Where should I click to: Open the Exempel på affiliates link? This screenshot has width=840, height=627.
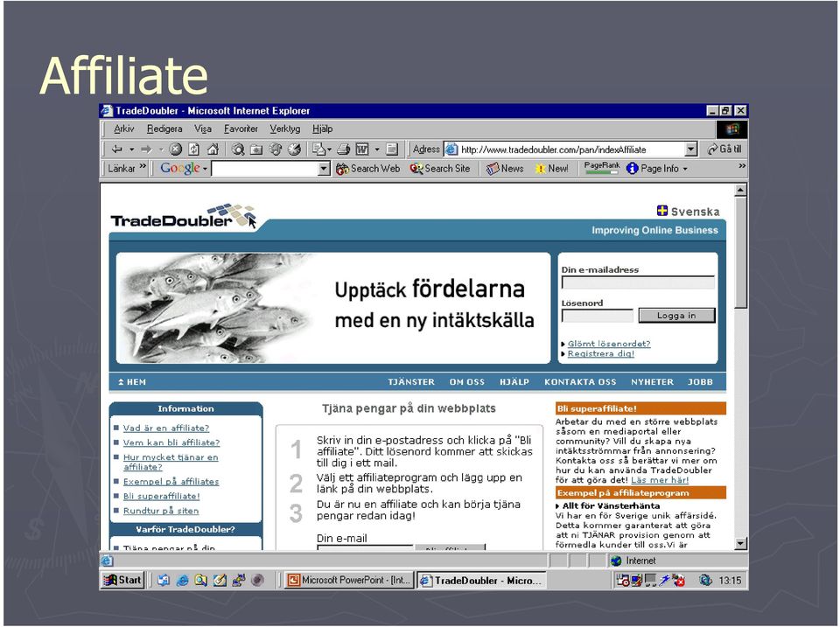click(171, 481)
